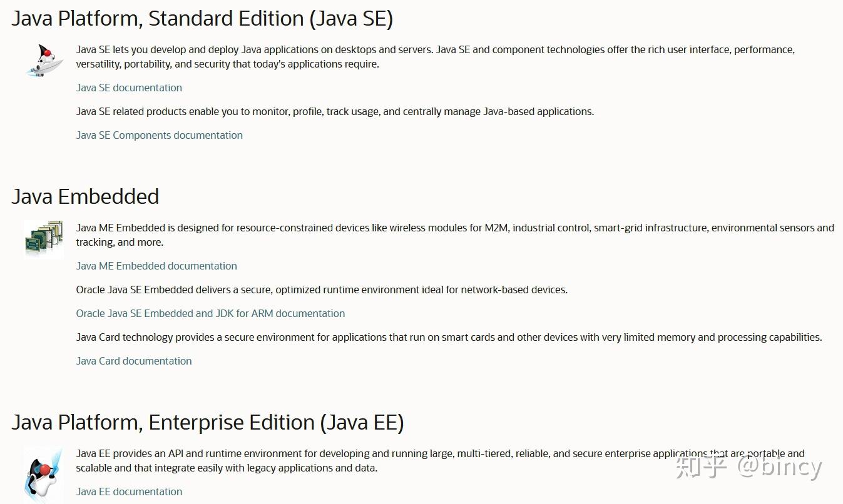Click the Java Card technology description text
Screen dimensions: 843x504
pyautogui.click(x=449, y=337)
